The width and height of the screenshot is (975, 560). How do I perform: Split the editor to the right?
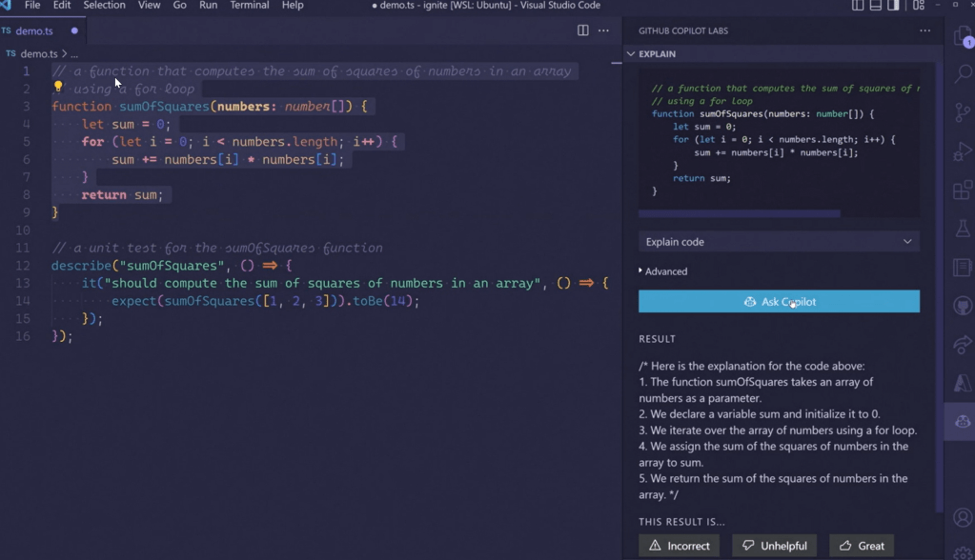pos(582,30)
